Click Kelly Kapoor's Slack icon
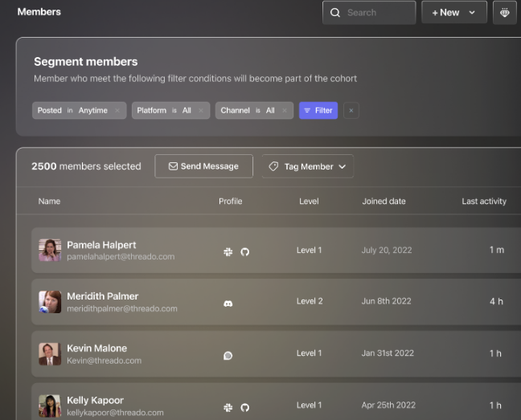 pos(228,407)
